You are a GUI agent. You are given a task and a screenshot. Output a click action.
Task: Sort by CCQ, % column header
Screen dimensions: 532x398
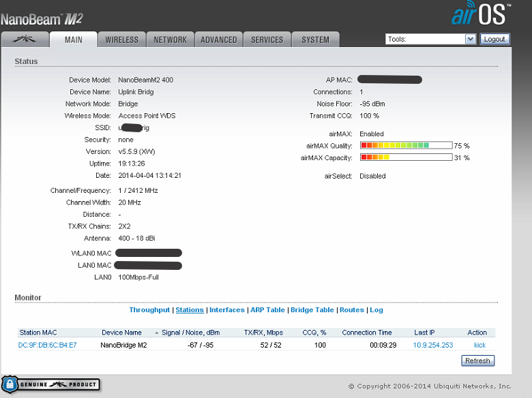314,333
